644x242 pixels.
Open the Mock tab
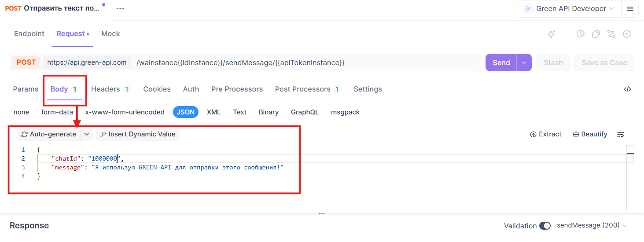pos(110,34)
